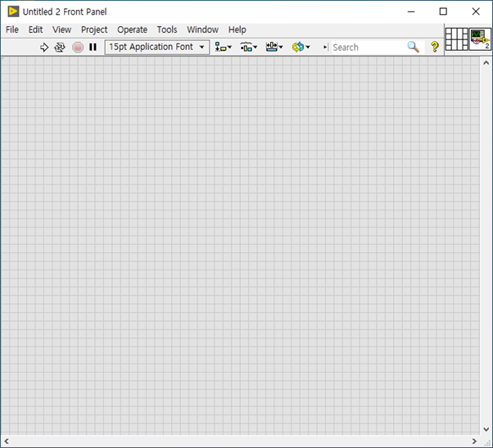Open the Tools menu
493x448 pixels.
coord(167,29)
